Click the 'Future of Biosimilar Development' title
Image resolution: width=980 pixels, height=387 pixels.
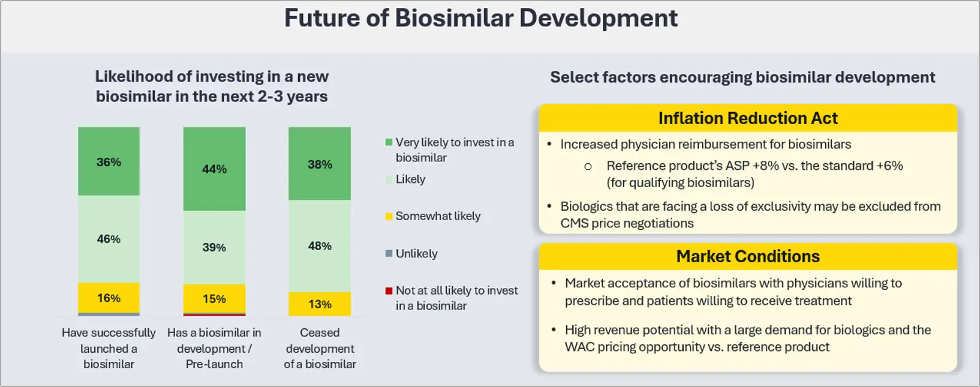[481, 18]
